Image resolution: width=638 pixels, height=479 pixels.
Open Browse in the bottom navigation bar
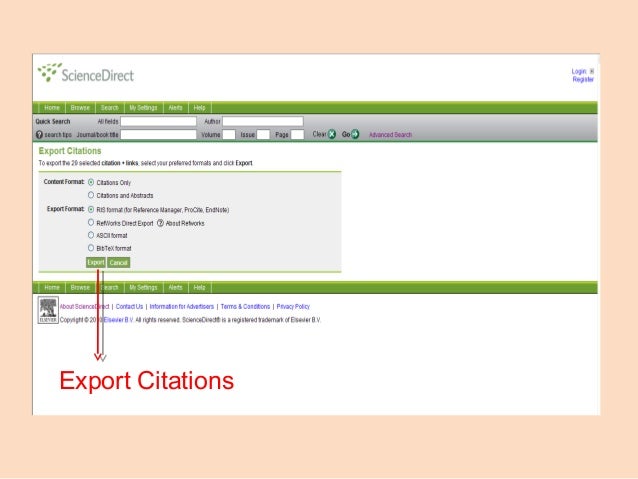click(80, 287)
